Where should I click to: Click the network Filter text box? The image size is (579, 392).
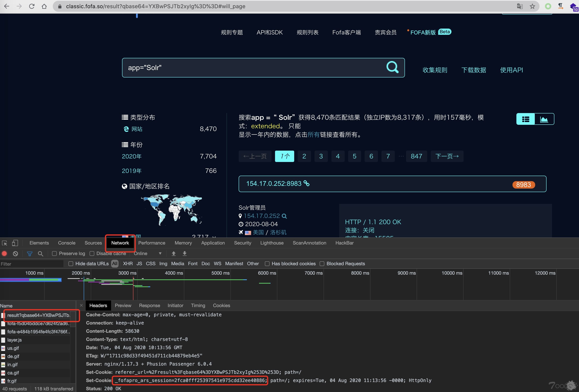pos(32,264)
